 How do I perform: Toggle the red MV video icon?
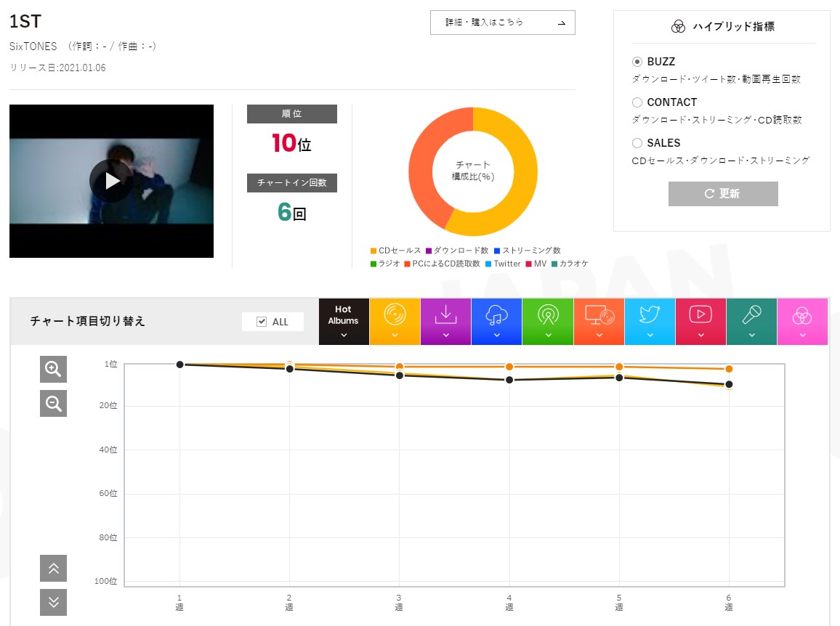click(x=700, y=314)
